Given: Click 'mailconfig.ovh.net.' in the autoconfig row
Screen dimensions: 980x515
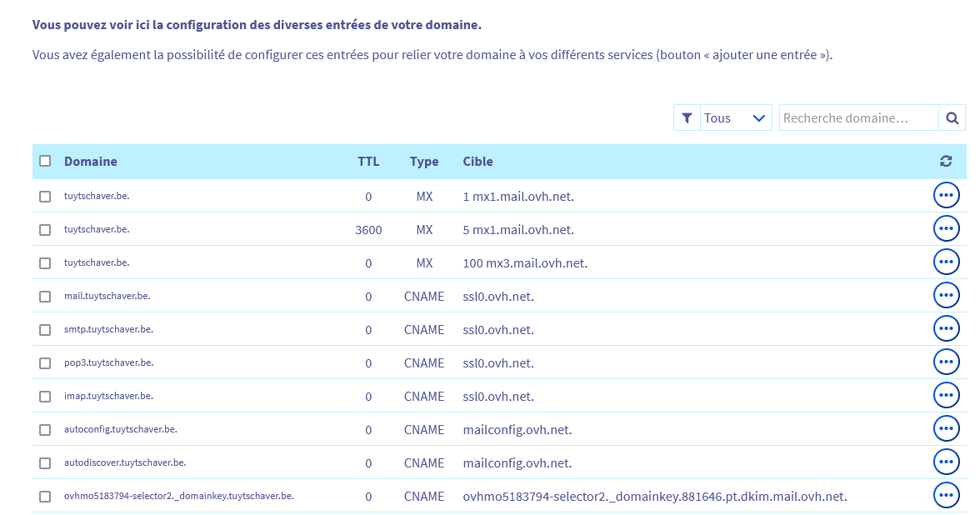Looking at the screenshot, I should click(517, 430).
